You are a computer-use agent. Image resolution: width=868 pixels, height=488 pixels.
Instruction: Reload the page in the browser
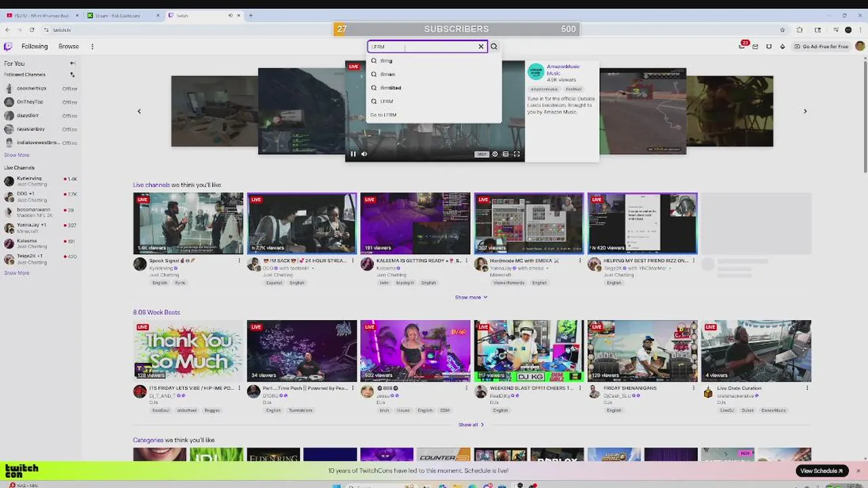click(32, 30)
